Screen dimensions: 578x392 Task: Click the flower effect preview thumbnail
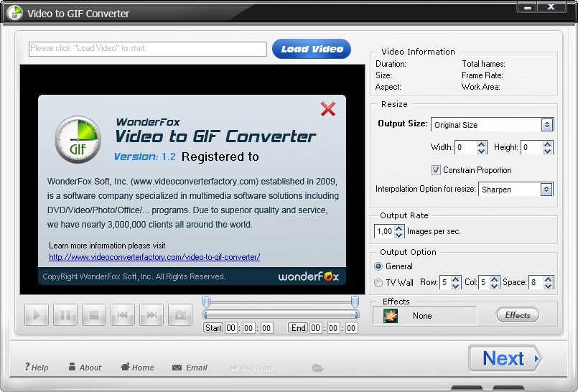coord(391,316)
